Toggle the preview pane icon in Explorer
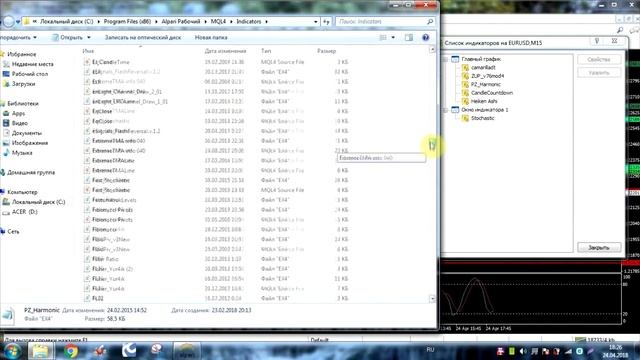Viewport: 640px width, 360px height. [x=409, y=38]
